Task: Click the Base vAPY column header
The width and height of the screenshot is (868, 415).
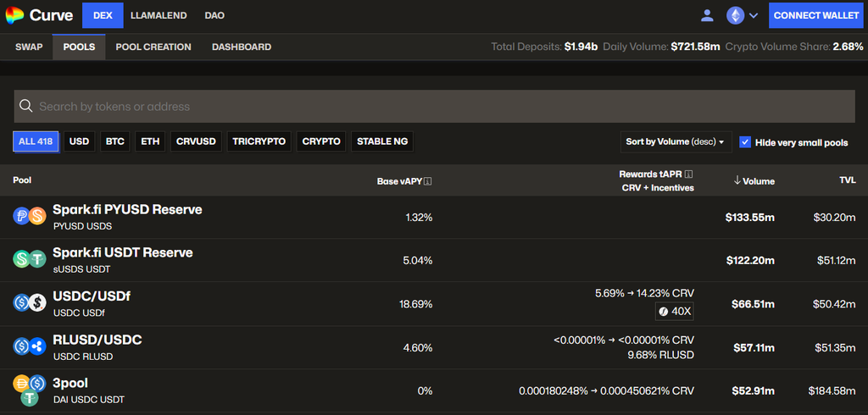Action: pos(400,181)
